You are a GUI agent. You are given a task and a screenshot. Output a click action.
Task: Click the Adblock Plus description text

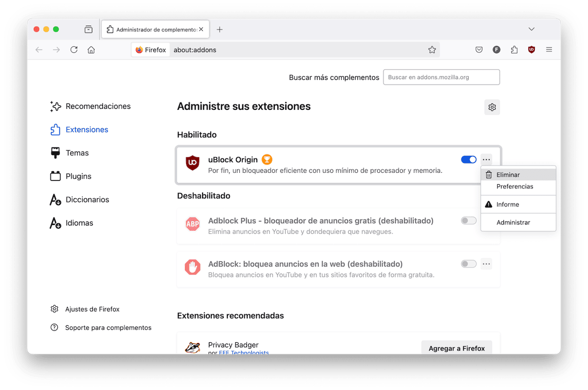pyautogui.click(x=301, y=231)
